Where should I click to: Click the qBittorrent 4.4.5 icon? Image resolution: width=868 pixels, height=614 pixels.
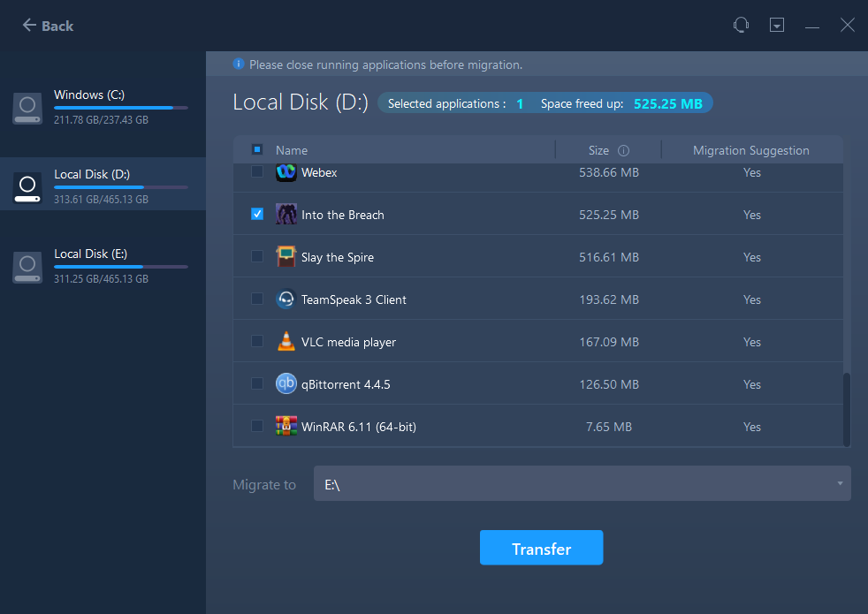click(286, 383)
